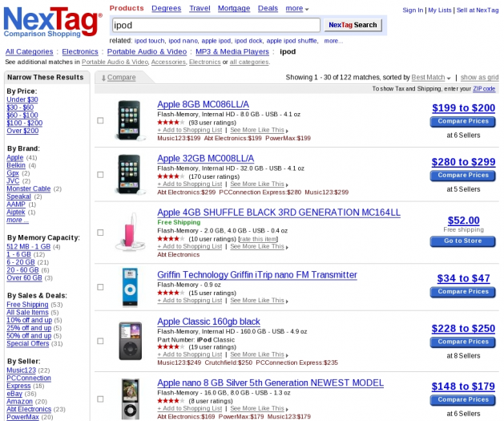
Task: Filter memory capacity 6 - 20 GB
Action: [x=21, y=262]
